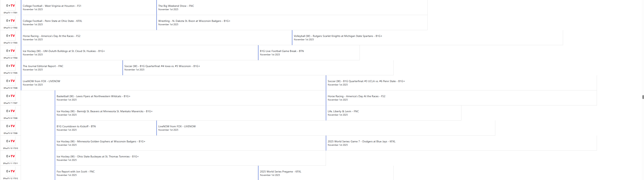
Task: Select B1G Countdown to Kickoff on BTN
Action: pos(76,127)
